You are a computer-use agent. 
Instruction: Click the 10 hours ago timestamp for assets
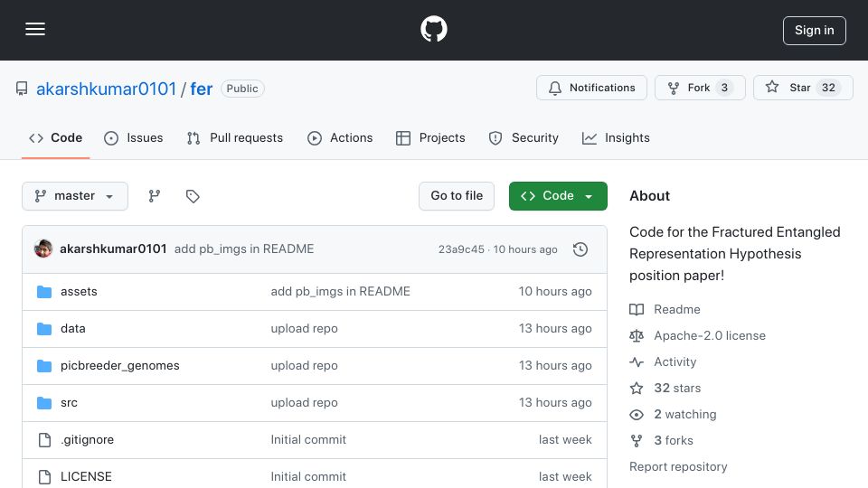click(554, 292)
